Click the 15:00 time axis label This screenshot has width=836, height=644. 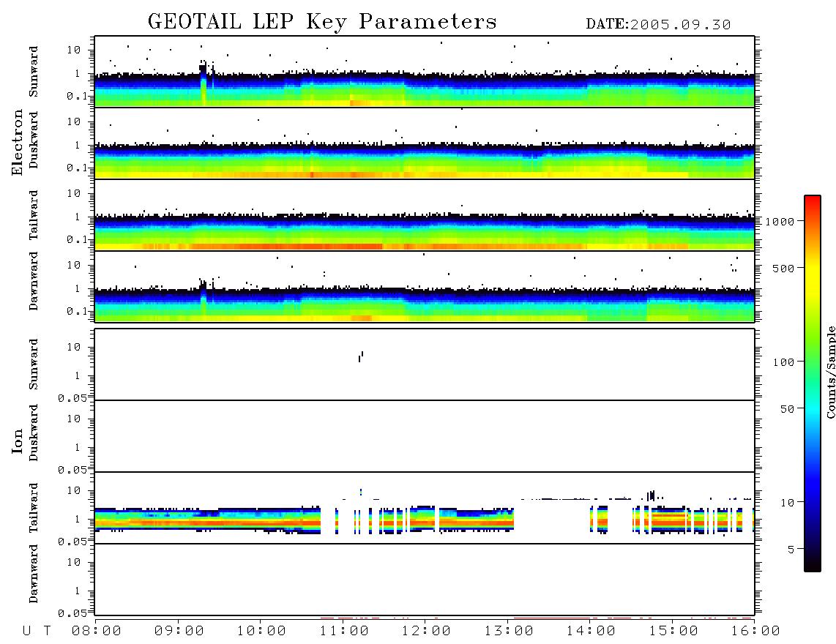673,631
